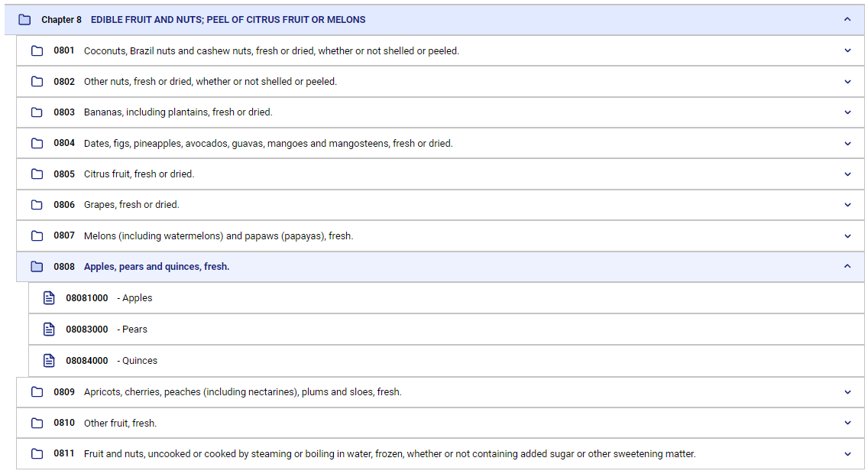Collapse the 0808 Apples, pears and quinces section
Image resolution: width=868 pixels, height=474 pixels.
(847, 266)
